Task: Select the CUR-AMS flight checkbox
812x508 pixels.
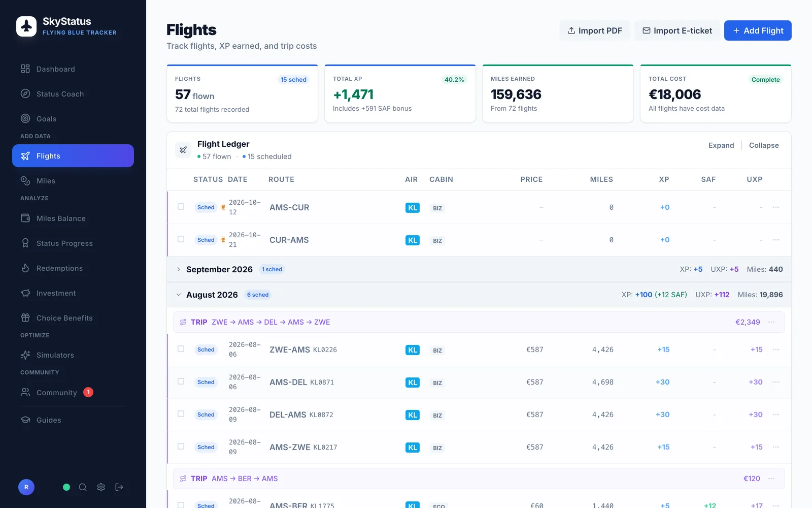Action: pos(181,239)
